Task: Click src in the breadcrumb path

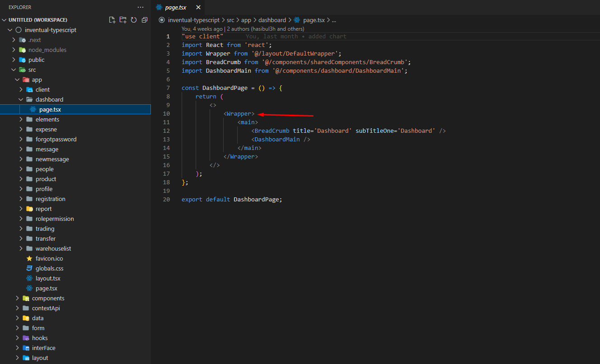Action: tap(230, 20)
